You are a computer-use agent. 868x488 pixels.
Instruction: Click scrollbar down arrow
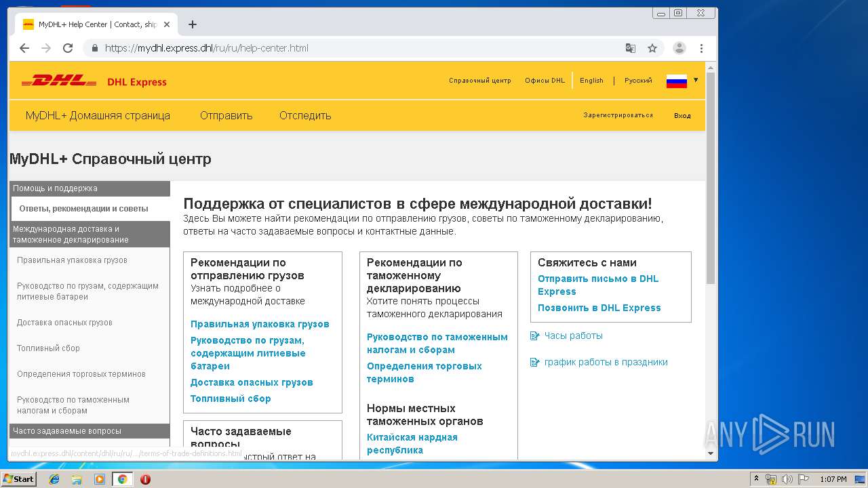point(711,453)
